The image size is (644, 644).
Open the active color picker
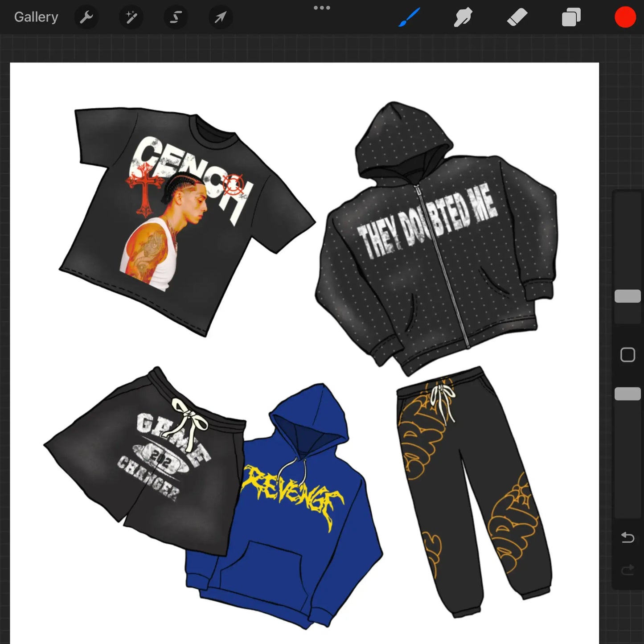click(x=625, y=17)
